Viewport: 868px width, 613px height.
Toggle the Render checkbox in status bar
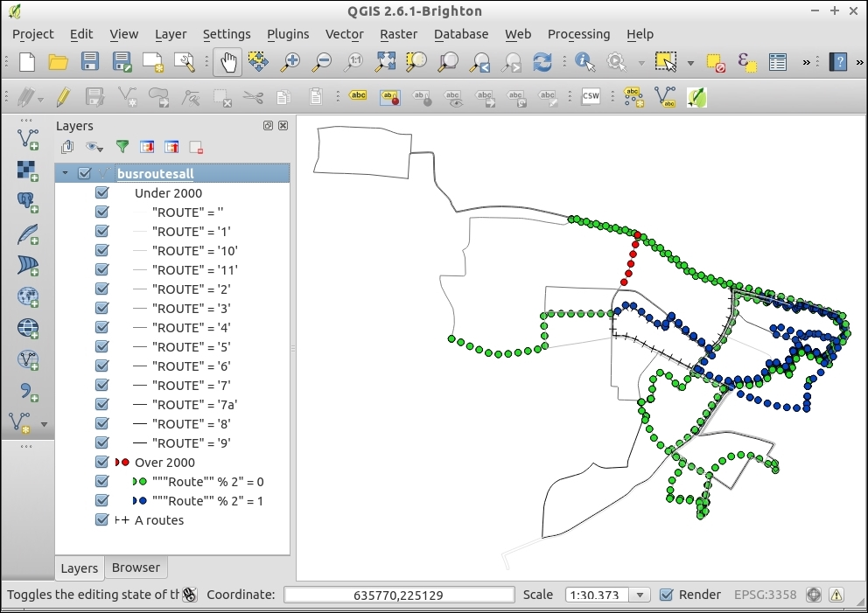(667, 595)
